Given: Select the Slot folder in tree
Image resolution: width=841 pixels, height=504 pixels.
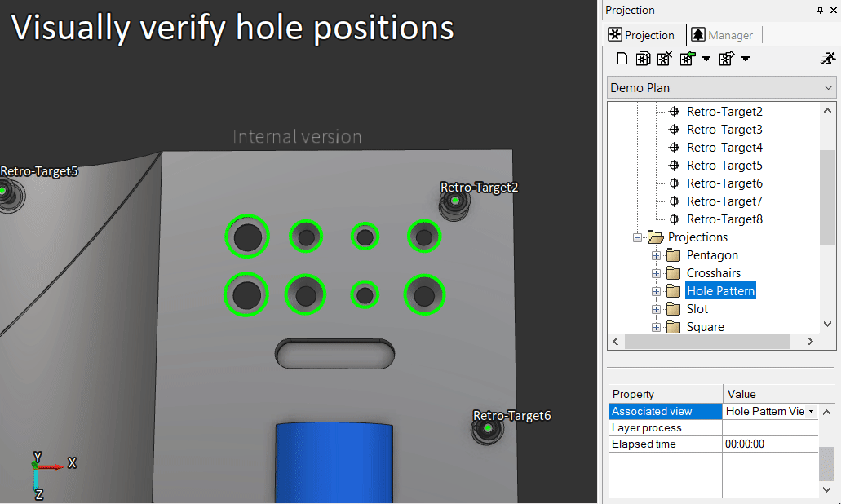Looking at the screenshot, I should 697,309.
